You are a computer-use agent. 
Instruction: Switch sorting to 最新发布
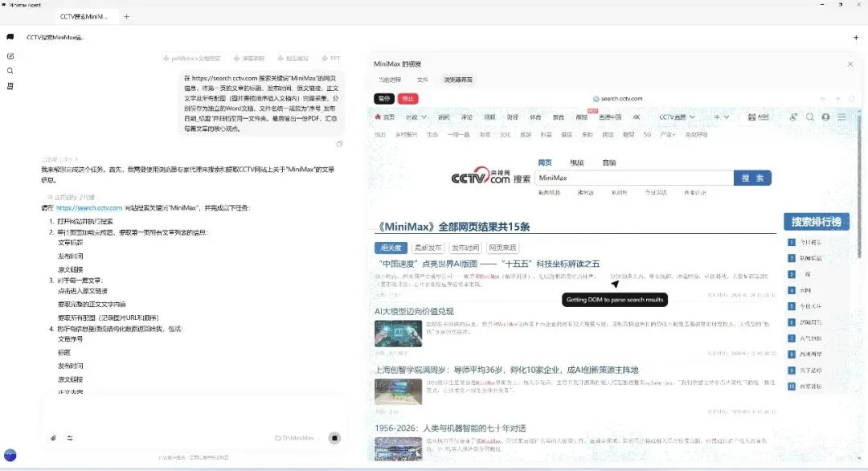click(427, 248)
